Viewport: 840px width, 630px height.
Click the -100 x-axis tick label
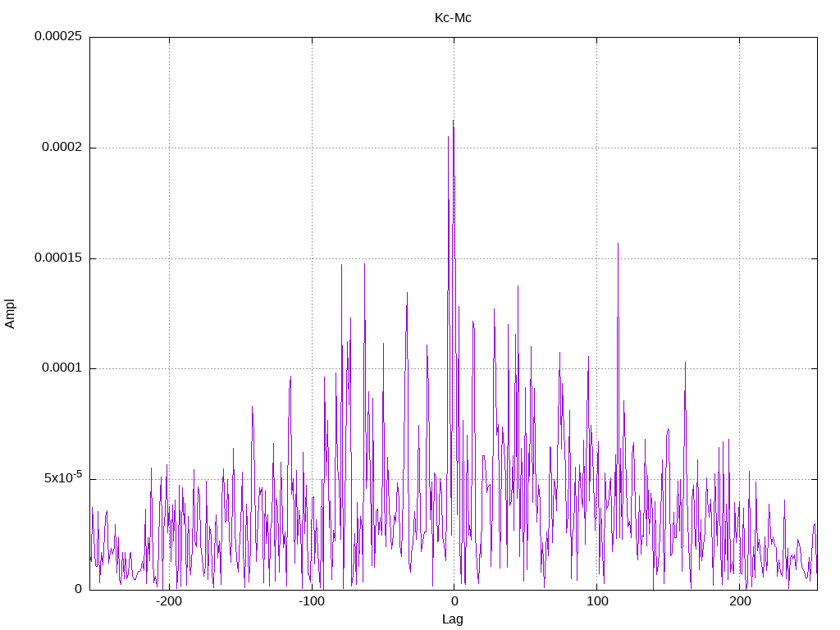tap(312, 601)
